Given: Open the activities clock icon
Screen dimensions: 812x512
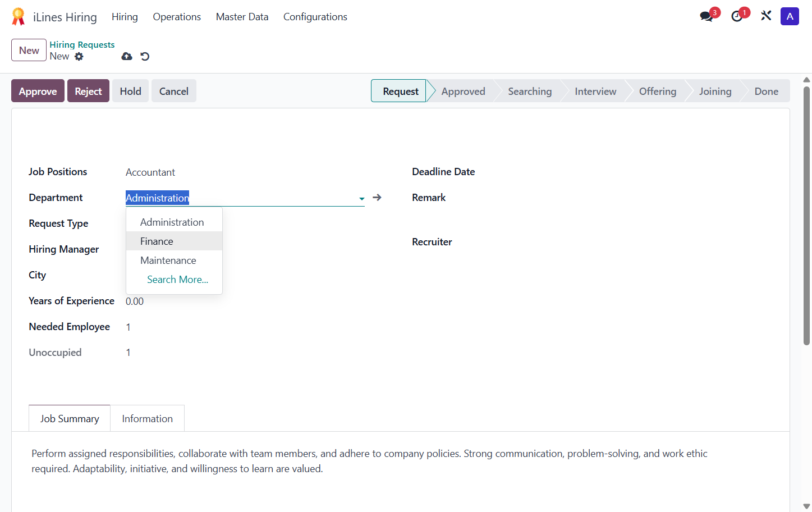Looking at the screenshot, I should (737, 16).
